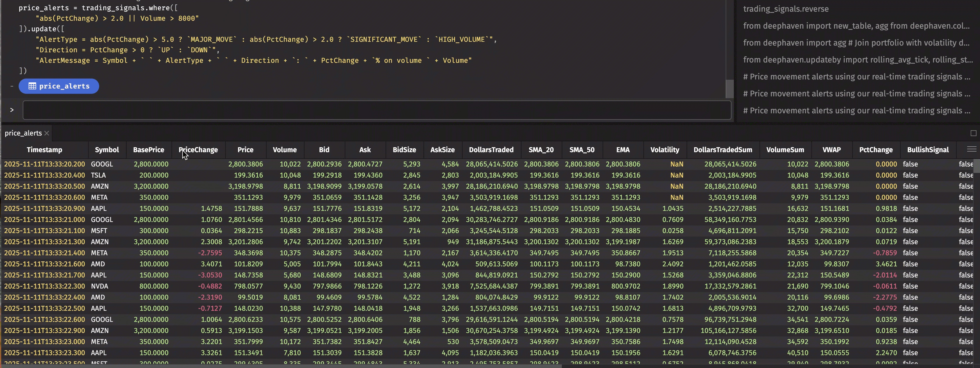Select trading_signals.reverse in the command history
980x368 pixels.
coord(785,9)
